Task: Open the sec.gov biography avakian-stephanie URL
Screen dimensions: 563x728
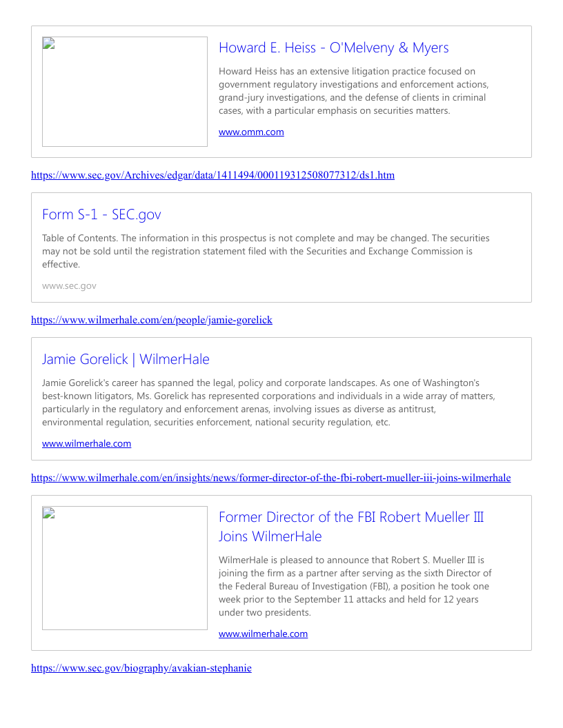Action: click(141, 668)
